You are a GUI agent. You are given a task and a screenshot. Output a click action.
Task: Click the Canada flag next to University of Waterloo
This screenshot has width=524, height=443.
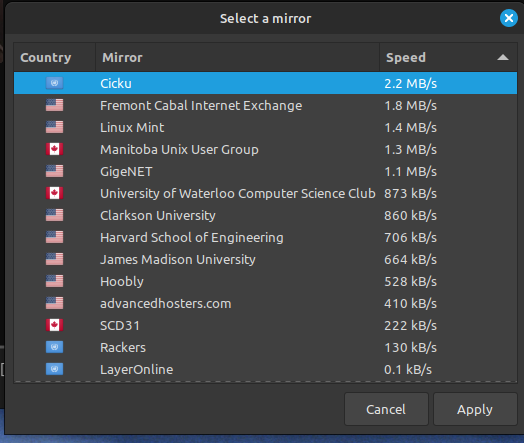[x=54, y=193]
